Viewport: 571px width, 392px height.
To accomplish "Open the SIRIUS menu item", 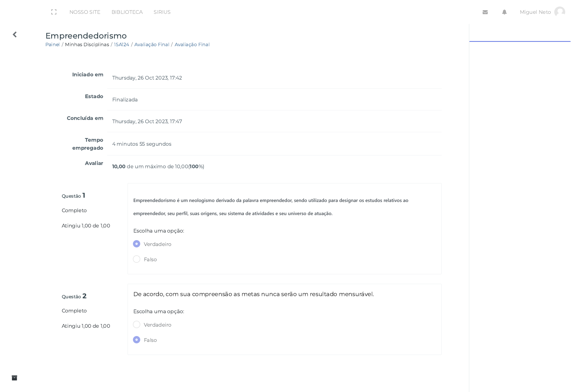I will (x=162, y=12).
